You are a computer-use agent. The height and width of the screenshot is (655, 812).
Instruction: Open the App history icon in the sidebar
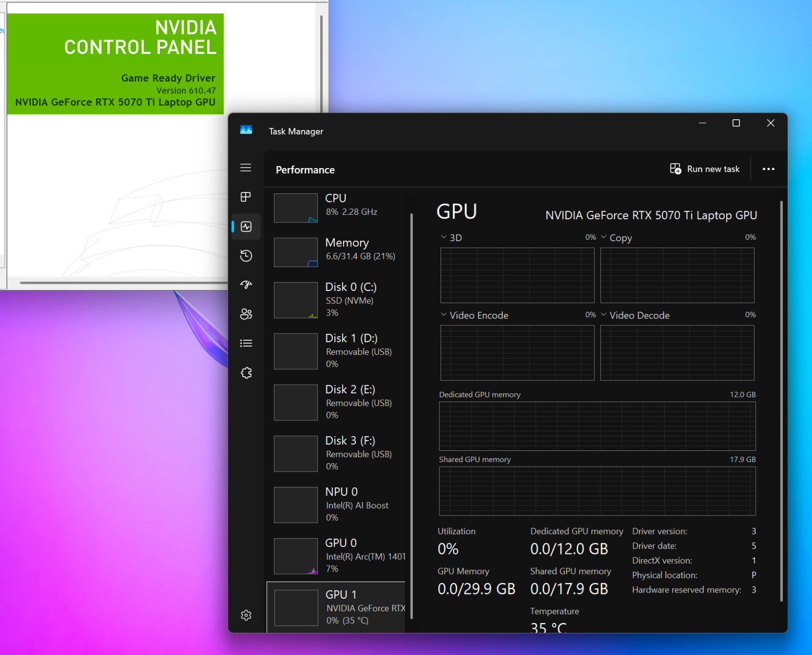(x=246, y=255)
